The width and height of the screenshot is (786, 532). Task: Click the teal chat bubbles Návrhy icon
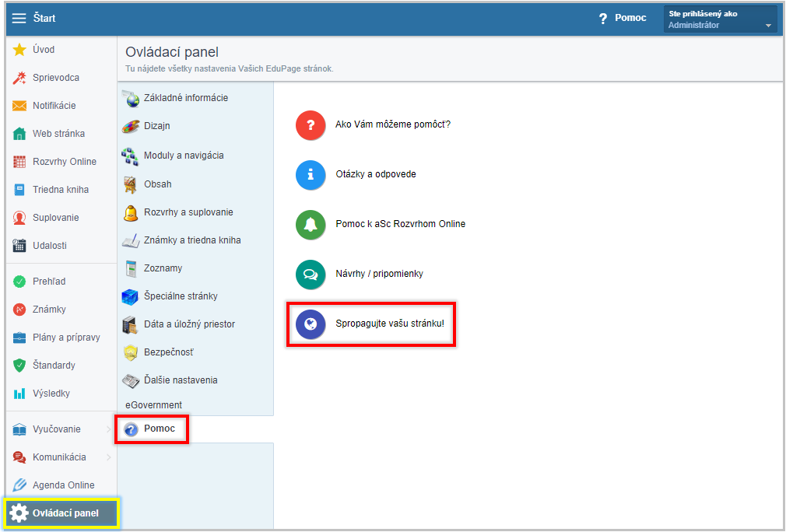pos(311,274)
